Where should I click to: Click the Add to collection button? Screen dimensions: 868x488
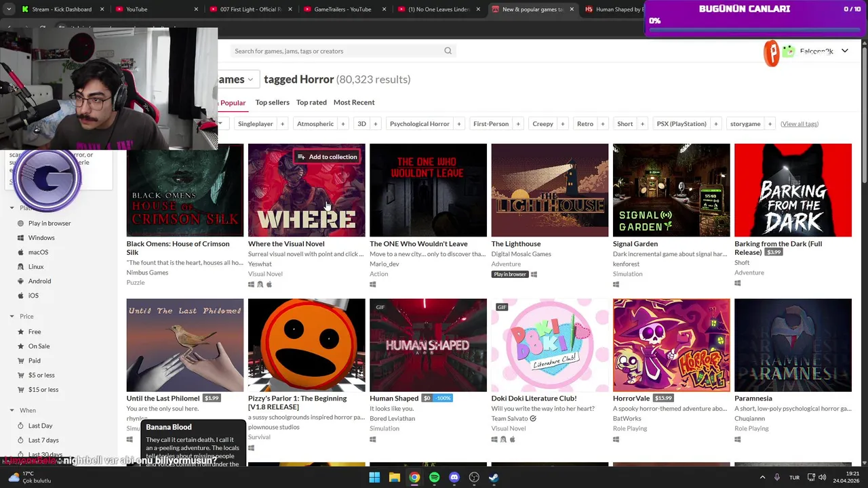327,157
